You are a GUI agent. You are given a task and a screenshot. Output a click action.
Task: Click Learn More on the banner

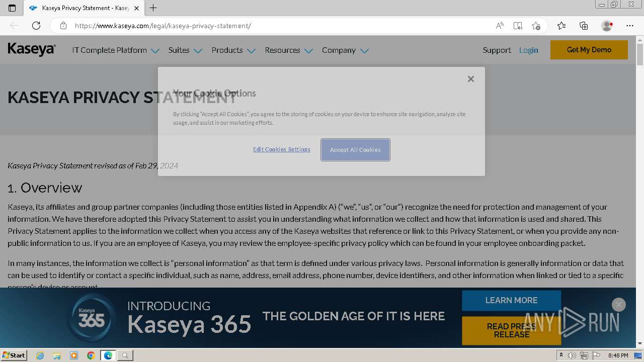point(511,300)
